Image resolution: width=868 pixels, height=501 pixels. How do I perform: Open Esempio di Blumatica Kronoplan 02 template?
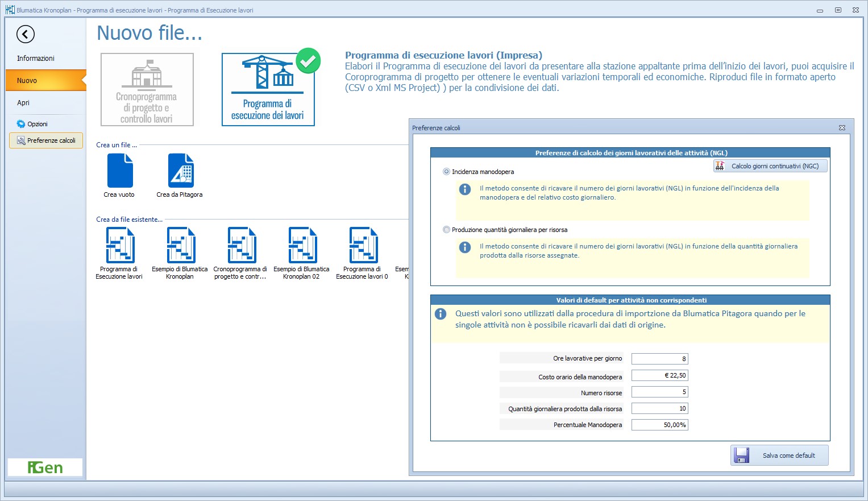pyautogui.click(x=301, y=246)
